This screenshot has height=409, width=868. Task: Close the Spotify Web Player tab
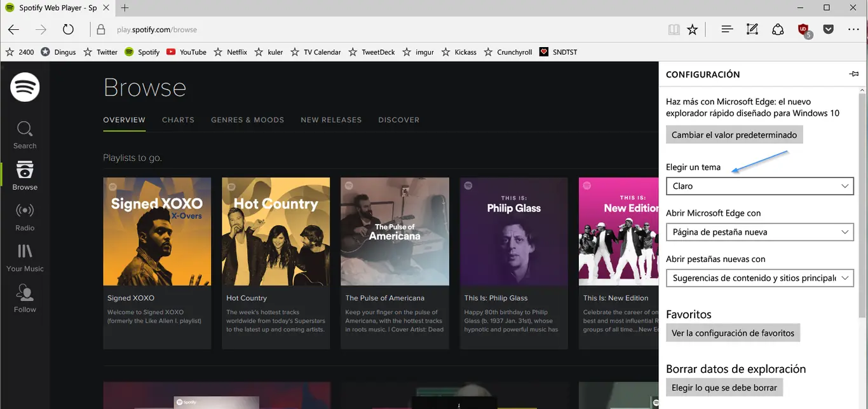pos(106,8)
